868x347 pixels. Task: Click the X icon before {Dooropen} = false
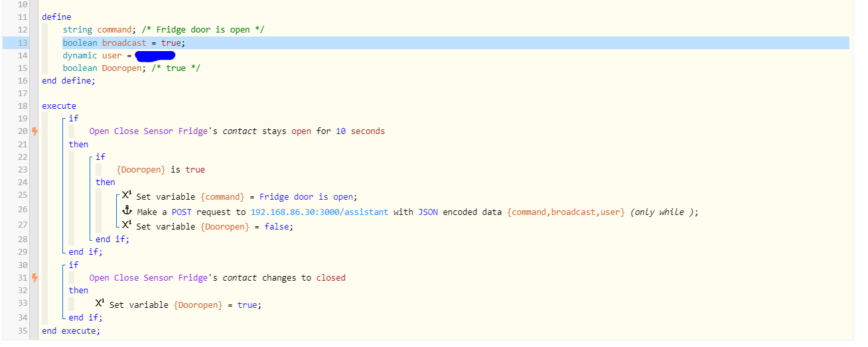coord(128,226)
